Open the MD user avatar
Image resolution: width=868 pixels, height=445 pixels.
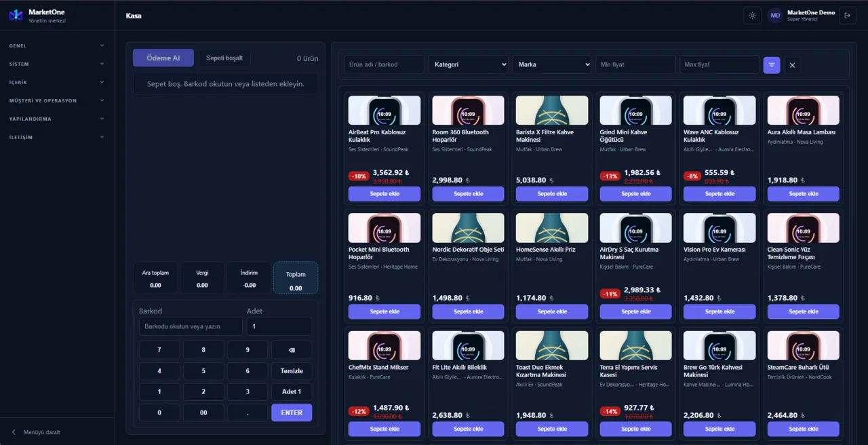coord(775,16)
